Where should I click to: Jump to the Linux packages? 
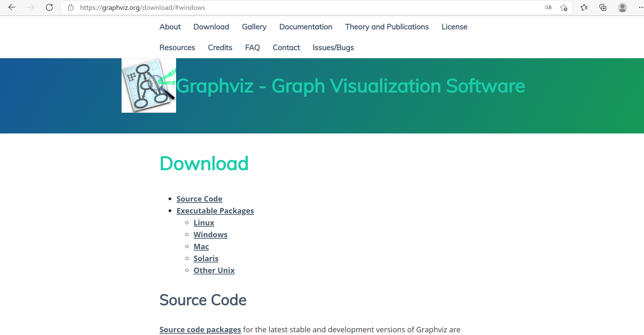coord(204,223)
